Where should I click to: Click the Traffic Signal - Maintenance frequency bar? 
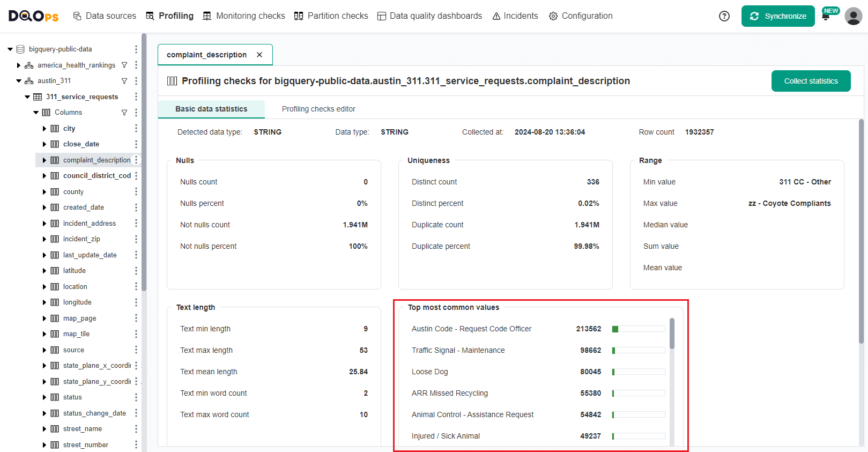pyautogui.click(x=639, y=351)
